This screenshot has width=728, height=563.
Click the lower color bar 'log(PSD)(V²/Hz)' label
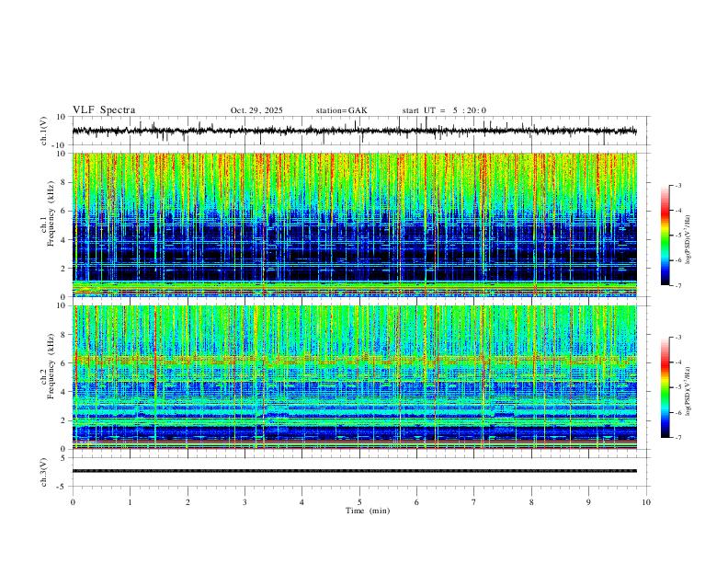pyautogui.click(x=688, y=391)
